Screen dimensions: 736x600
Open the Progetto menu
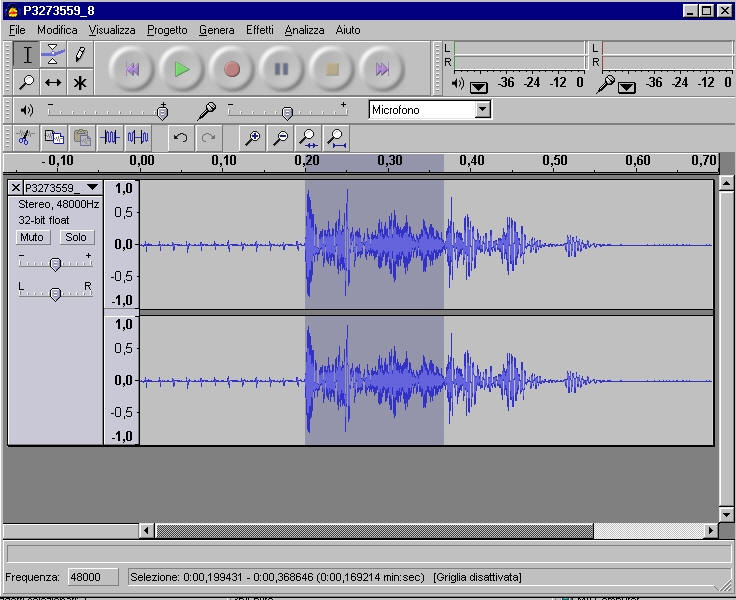[167, 30]
